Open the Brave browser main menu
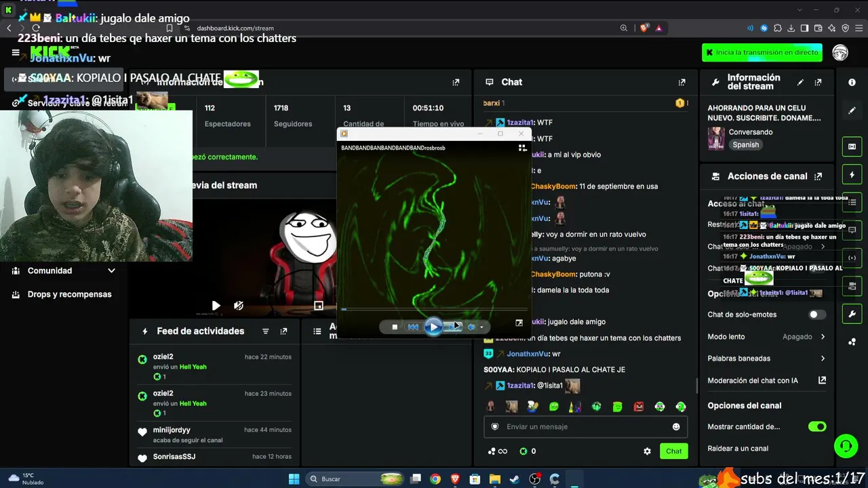The image size is (868, 488). pyautogui.click(x=859, y=28)
